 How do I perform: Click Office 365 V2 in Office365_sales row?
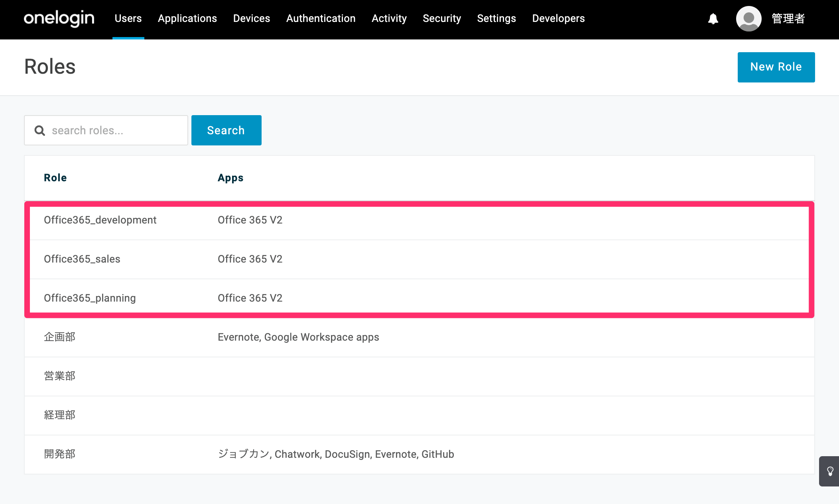[x=250, y=259]
